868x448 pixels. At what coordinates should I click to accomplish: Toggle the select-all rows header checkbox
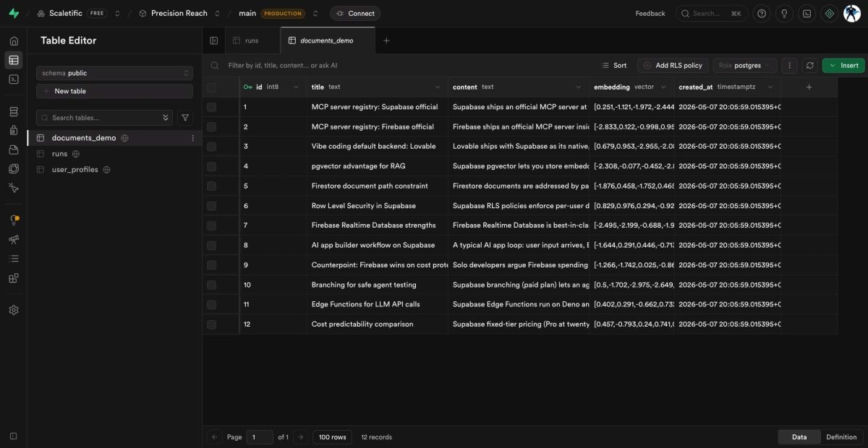click(211, 87)
